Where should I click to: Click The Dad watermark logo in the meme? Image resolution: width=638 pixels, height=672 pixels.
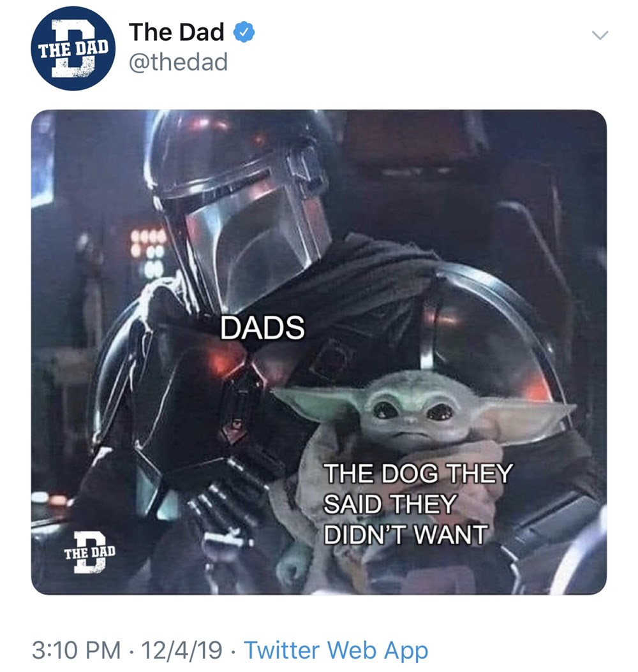89,552
